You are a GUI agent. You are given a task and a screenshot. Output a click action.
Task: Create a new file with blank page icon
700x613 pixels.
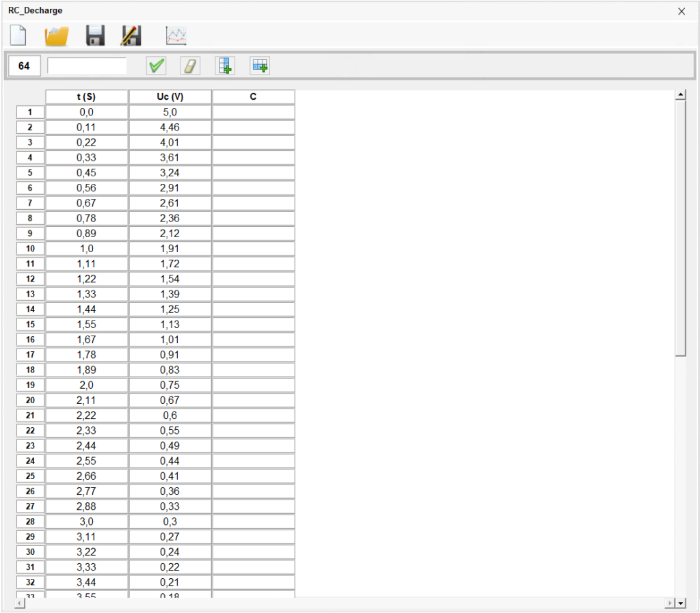click(18, 36)
